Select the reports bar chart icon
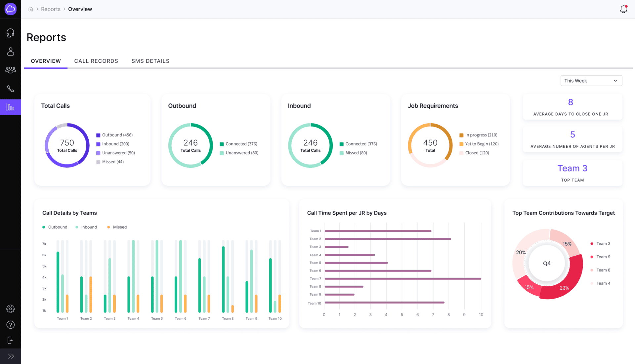Viewport: 635px width, 364px height. click(10, 107)
